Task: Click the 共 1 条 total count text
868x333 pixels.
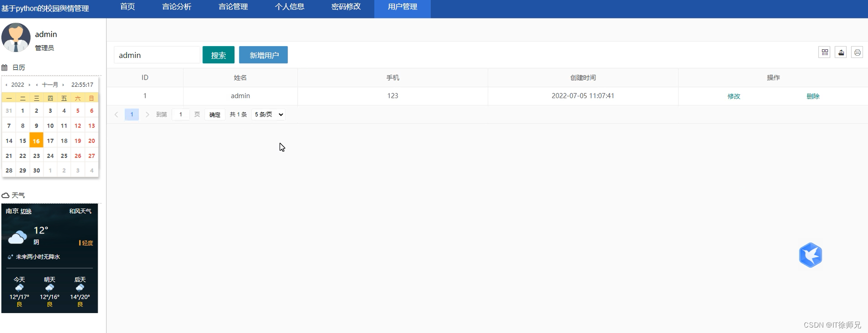Action: point(238,114)
